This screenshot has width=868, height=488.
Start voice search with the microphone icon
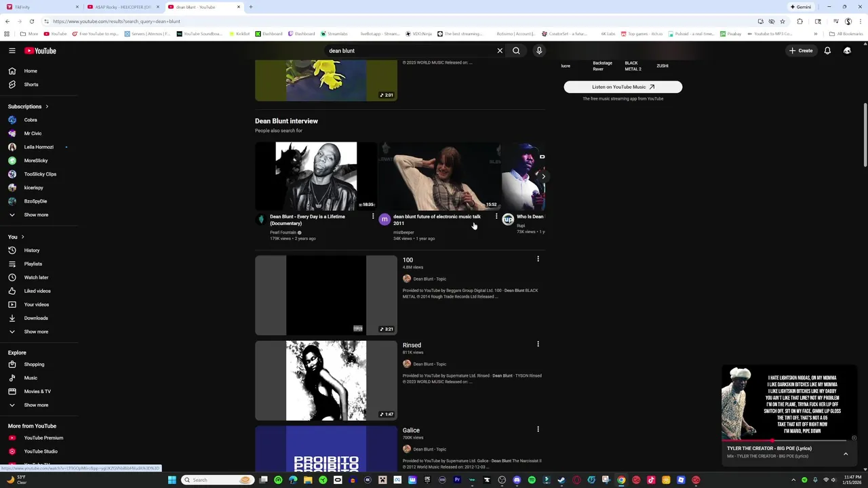click(x=539, y=51)
